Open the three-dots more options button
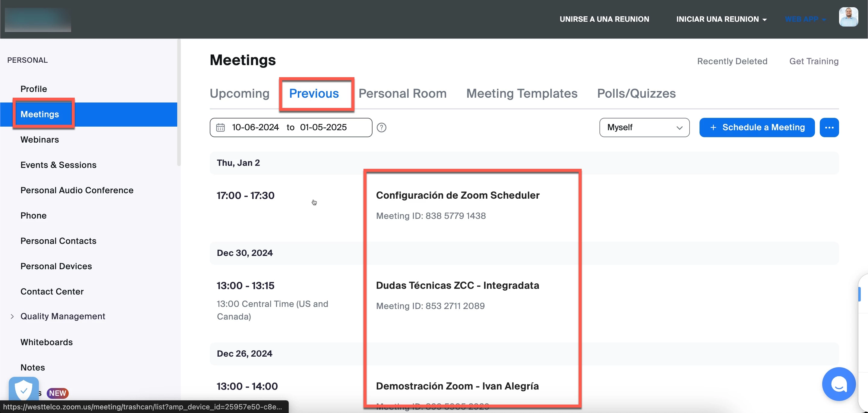This screenshot has width=868, height=413. 829,128
